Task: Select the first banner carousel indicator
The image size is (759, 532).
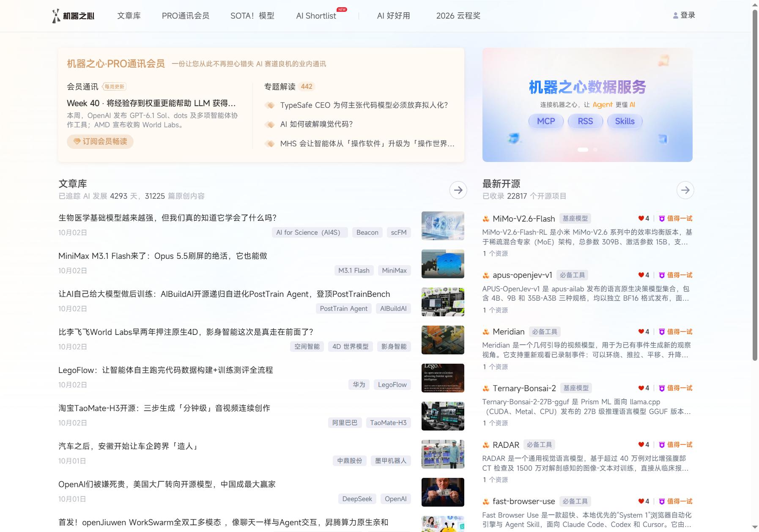Action: coord(583,150)
